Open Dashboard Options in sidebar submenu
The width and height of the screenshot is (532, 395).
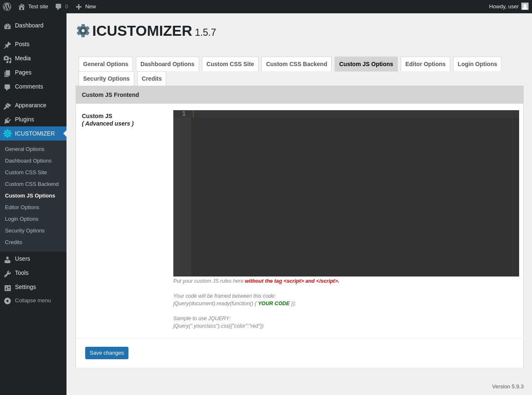pos(33,161)
